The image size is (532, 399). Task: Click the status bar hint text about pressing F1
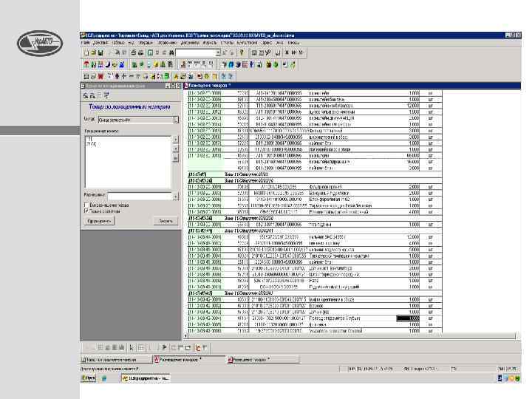pyautogui.click(x=109, y=369)
